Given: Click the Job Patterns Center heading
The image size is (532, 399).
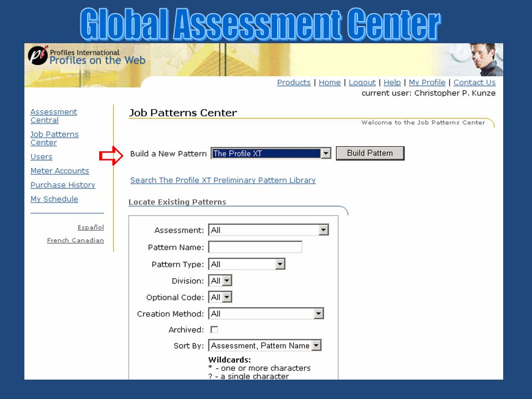Looking at the screenshot, I should click(x=183, y=112).
